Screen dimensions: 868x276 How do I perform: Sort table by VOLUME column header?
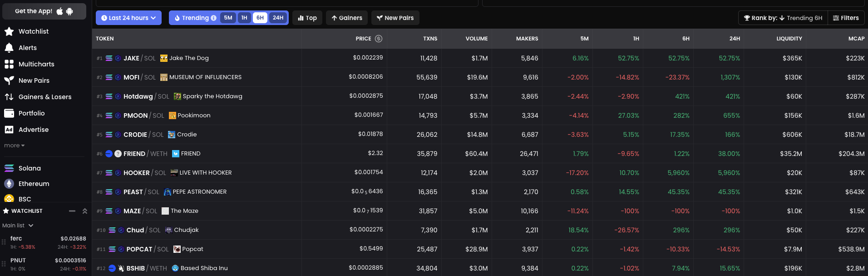pyautogui.click(x=476, y=39)
